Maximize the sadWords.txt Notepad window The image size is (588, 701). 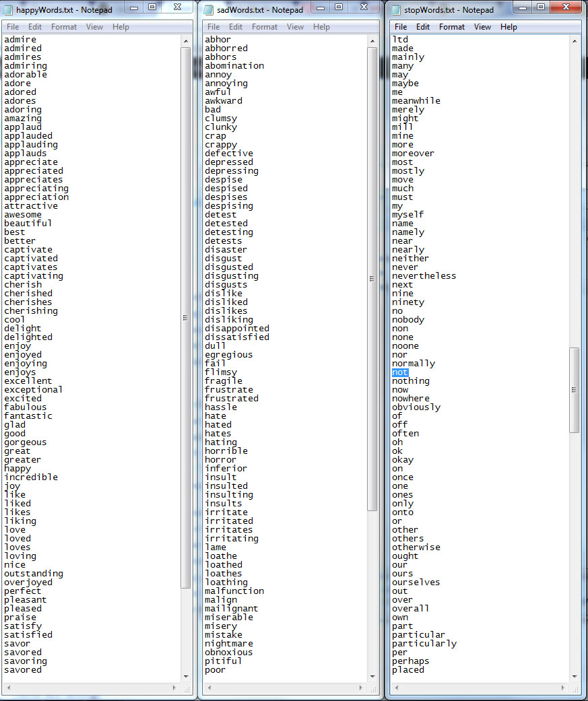point(339,7)
